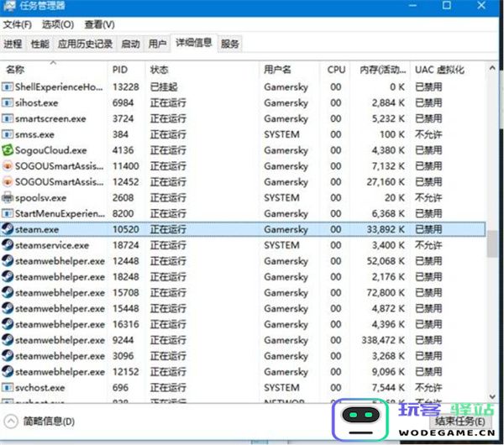Click the steam.exe process icon

coord(8,229)
